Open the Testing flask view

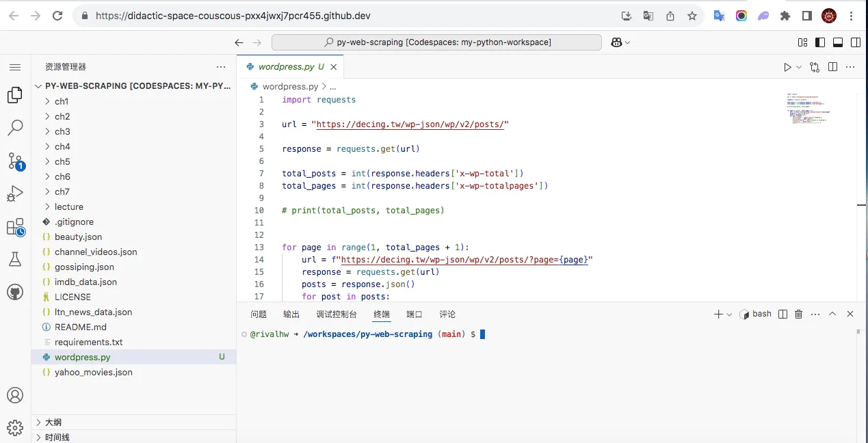(15, 259)
